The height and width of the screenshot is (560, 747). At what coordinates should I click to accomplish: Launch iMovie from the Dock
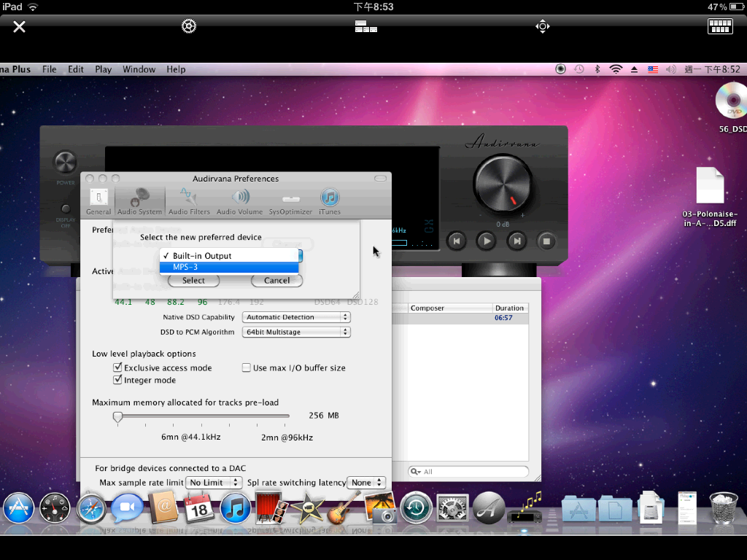click(x=308, y=507)
